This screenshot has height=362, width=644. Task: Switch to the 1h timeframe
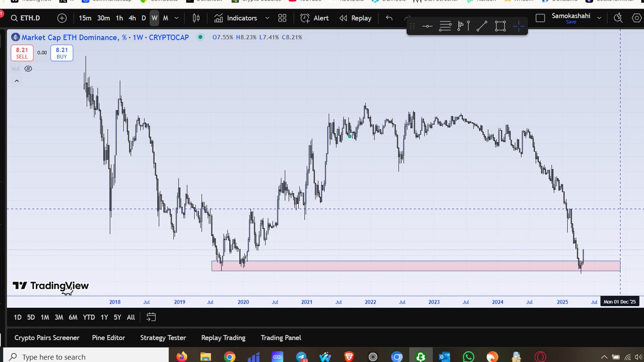[119, 18]
